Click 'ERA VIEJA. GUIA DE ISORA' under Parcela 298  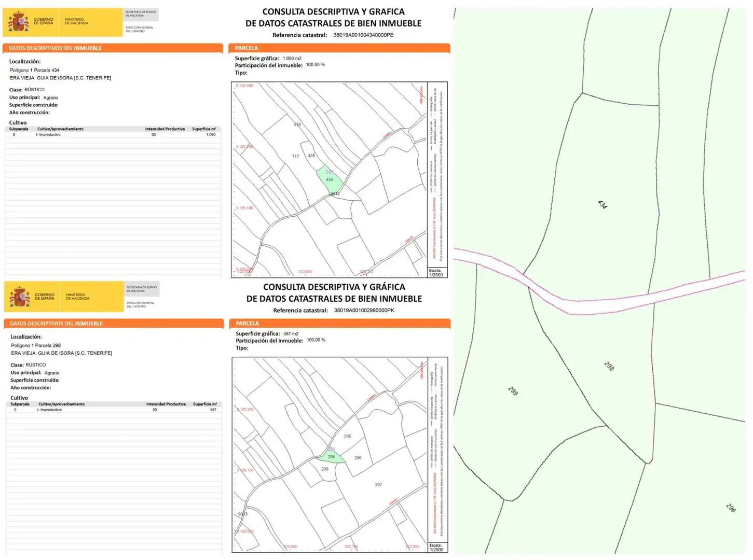pyautogui.click(x=61, y=353)
